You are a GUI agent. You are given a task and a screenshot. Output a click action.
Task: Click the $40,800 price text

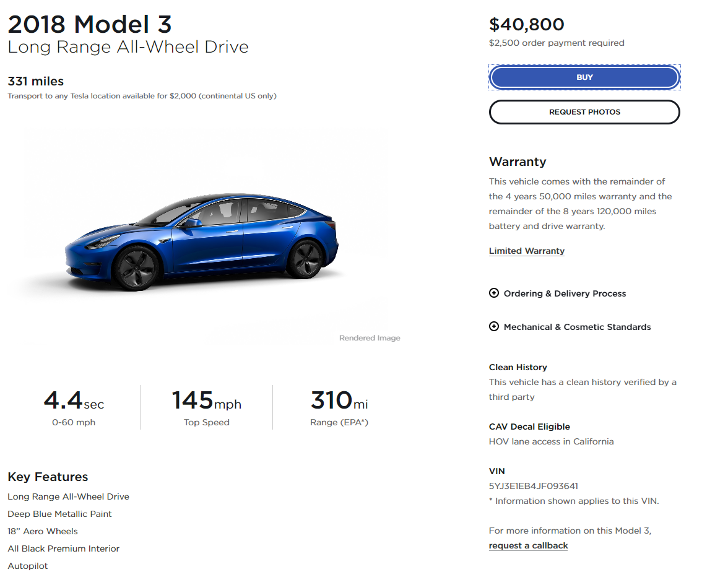(526, 25)
